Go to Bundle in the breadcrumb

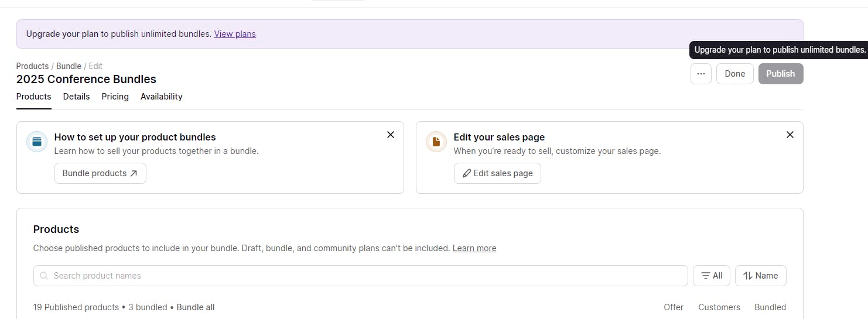(x=69, y=66)
